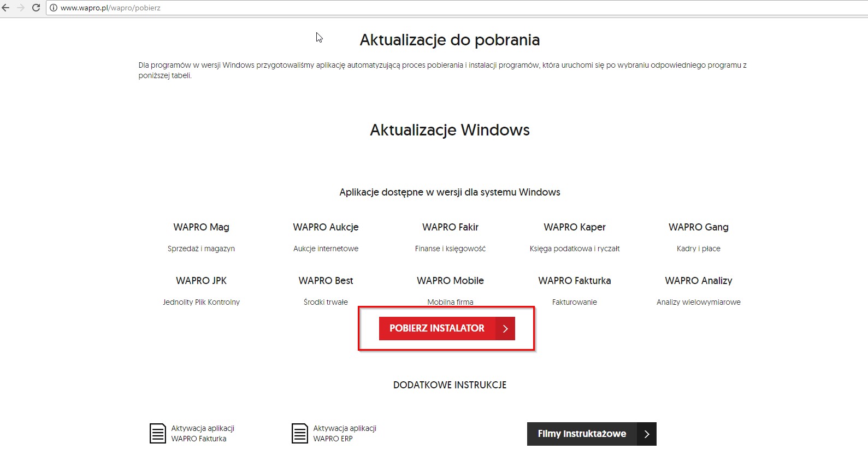Select the WAPRO JPK heading
The width and height of the screenshot is (868, 467).
(201, 281)
